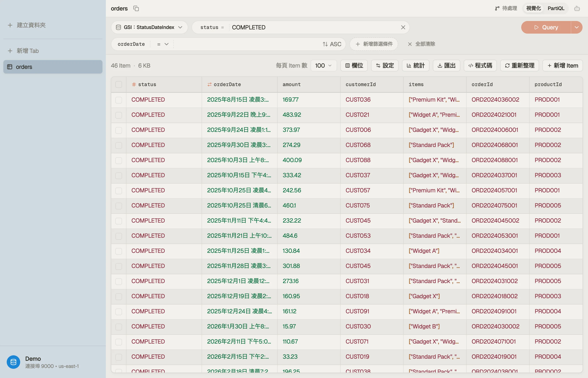
Task: Click the productId column header
Action: point(556,84)
